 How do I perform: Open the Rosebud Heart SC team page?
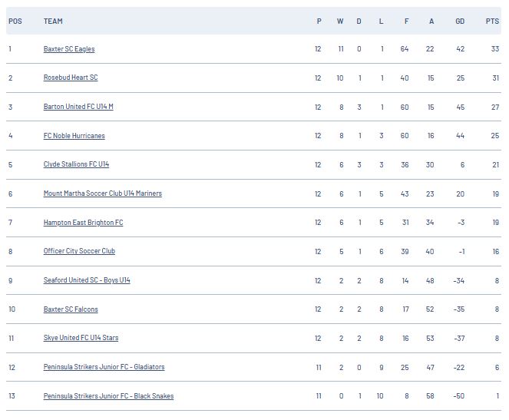pos(71,78)
